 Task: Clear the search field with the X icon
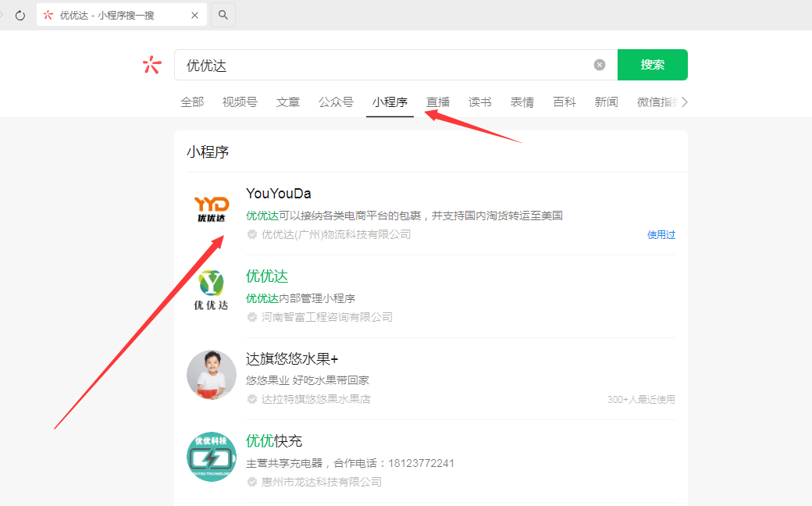600,65
